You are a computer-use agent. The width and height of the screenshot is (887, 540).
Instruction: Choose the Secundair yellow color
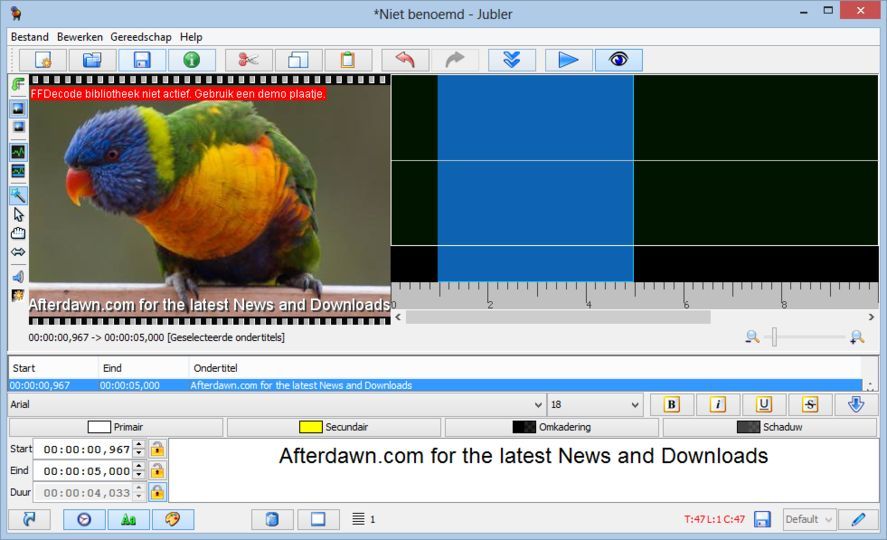tap(334, 427)
